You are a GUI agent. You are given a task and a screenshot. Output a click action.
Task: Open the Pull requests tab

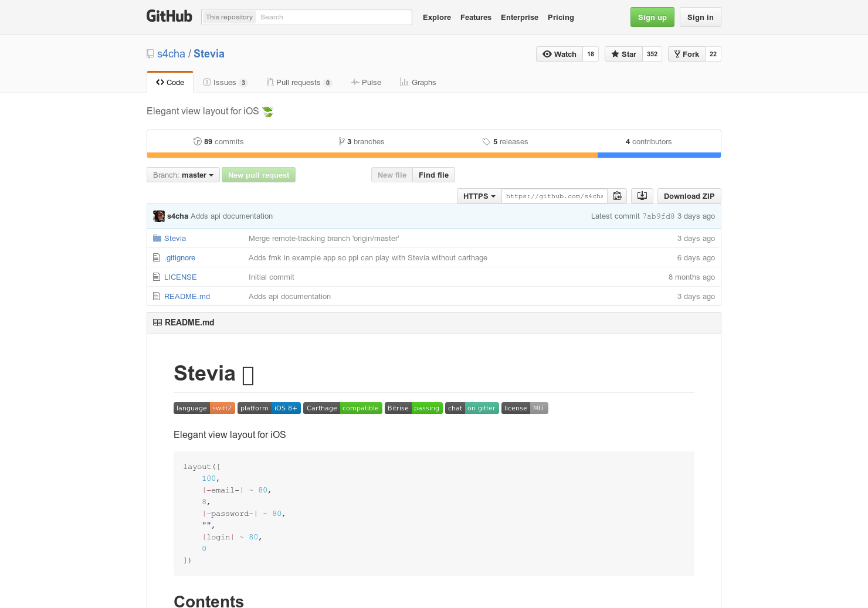point(299,82)
